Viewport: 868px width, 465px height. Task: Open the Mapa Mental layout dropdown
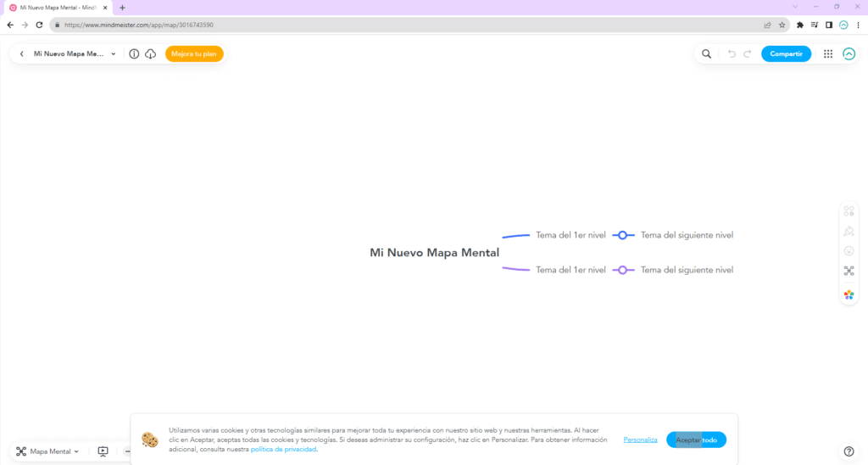click(x=47, y=451)
